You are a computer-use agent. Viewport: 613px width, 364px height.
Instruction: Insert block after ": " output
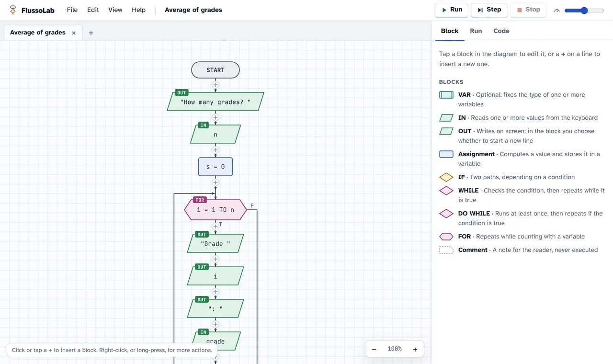216,324
